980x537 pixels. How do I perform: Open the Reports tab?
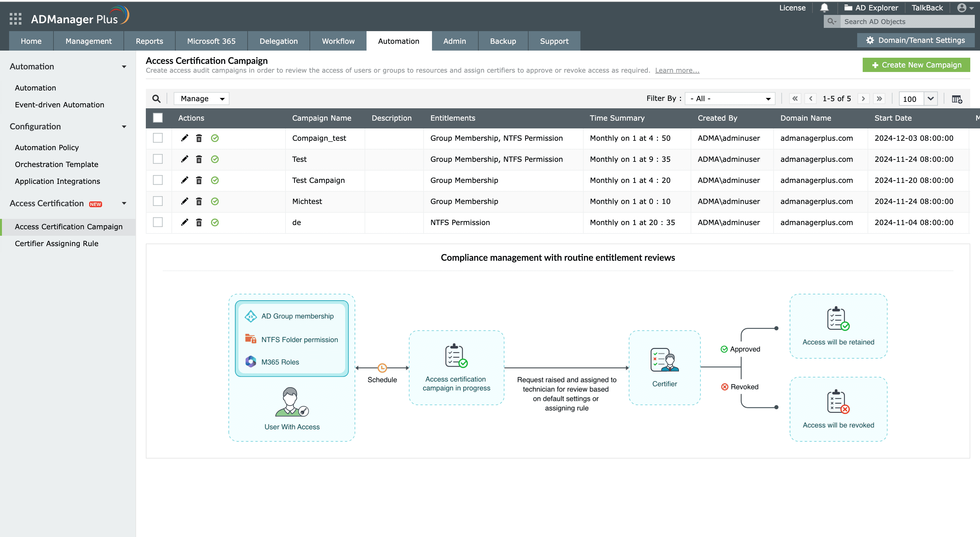point(149,41)
